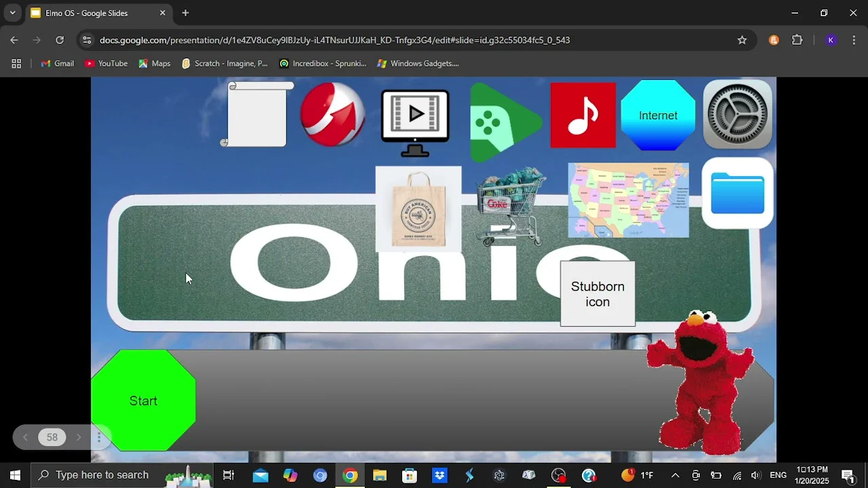The width and height of the screenshot is (868, 488).
Task: Open the 1°F weather widget
Action: [x=637, y=475]
